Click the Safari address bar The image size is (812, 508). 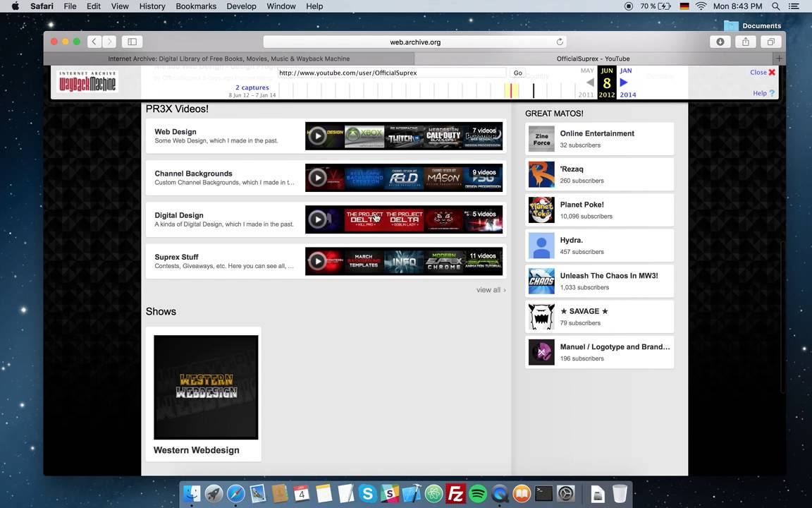click(414, 42)
